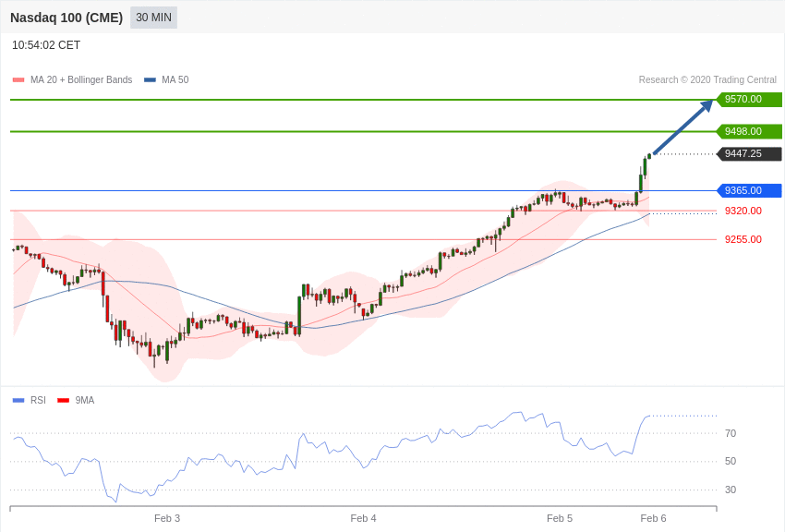Click the pink MA 20 legend swatch

18,79
